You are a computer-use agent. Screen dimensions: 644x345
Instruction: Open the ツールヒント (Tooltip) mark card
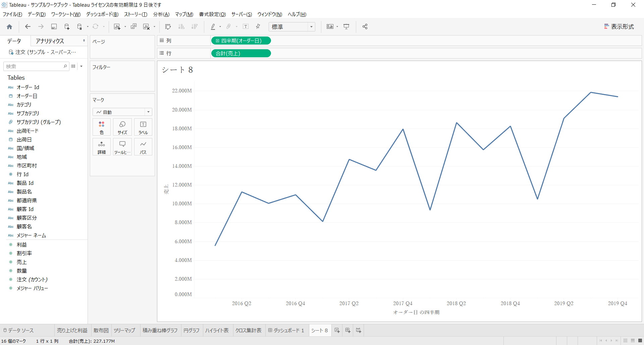point(122,147)
